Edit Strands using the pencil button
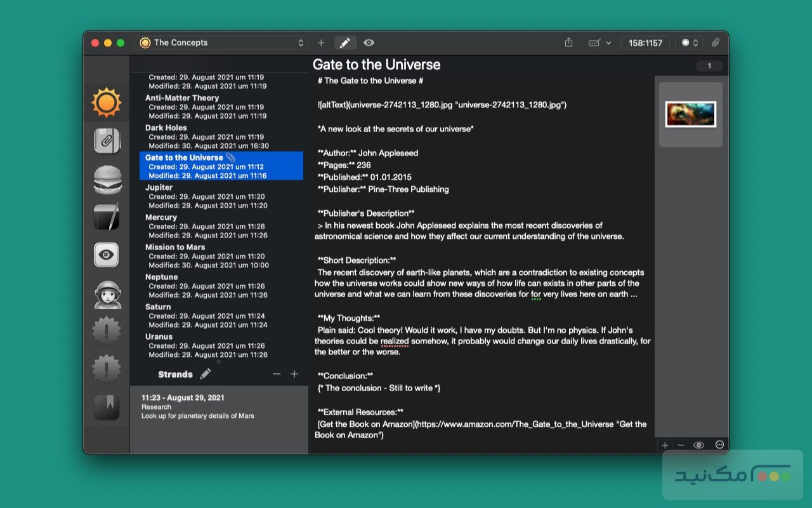Viewport: 812px width, 508px height. [x=206, y=374]
